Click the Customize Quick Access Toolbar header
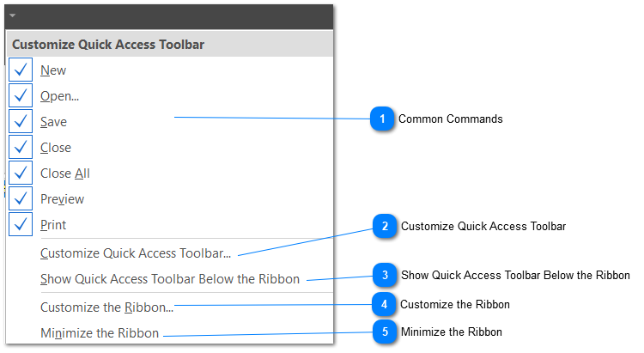The height and width of the screenshot is (353, 644). pyautogui.click(x=108, y=44)
